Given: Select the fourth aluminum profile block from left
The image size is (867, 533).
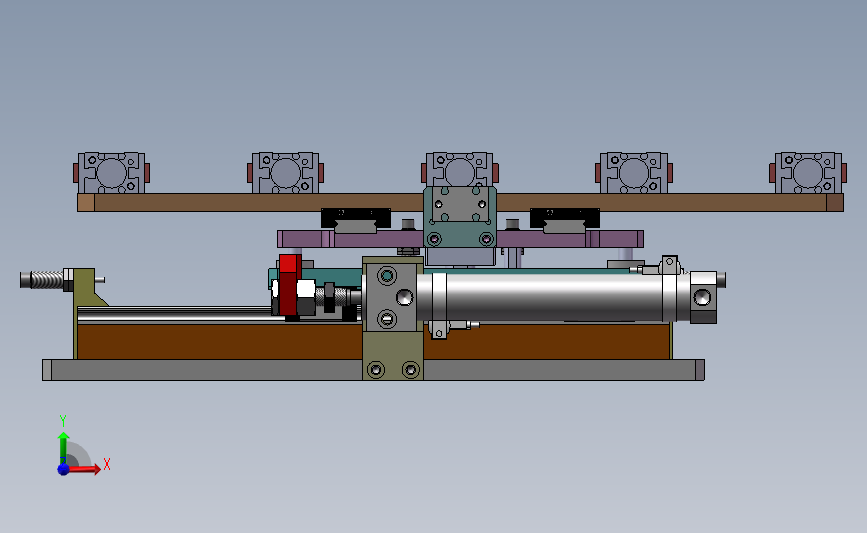Looking at the screenshot, I should click(634, 173).
